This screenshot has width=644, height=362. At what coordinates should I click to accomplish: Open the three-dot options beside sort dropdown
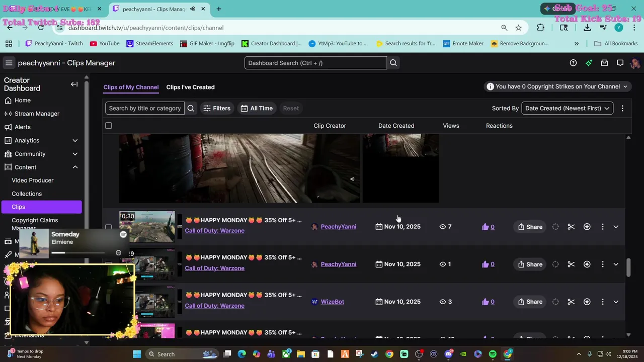[622, 108]
